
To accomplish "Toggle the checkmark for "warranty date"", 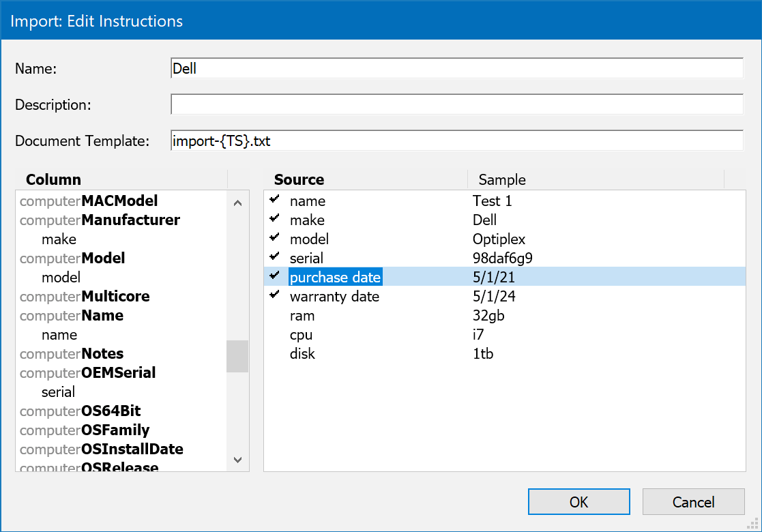I will (274, 296).
